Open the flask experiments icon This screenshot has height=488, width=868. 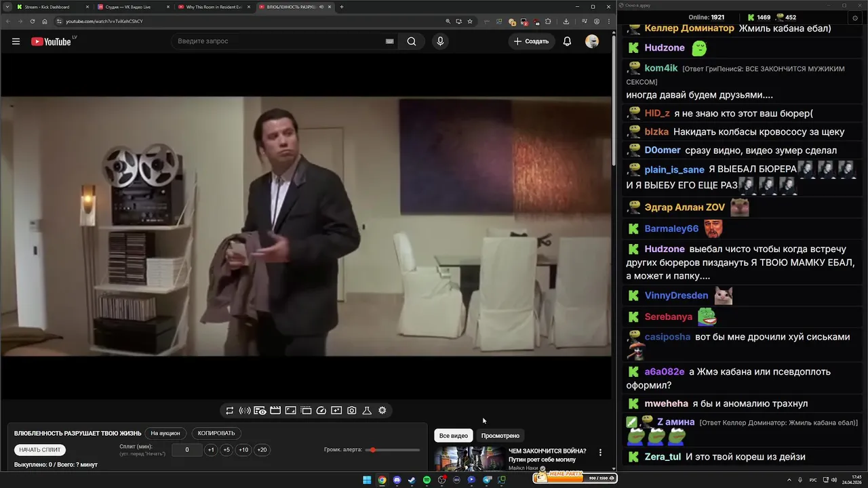pyautogui.click(x=367, y=411)
